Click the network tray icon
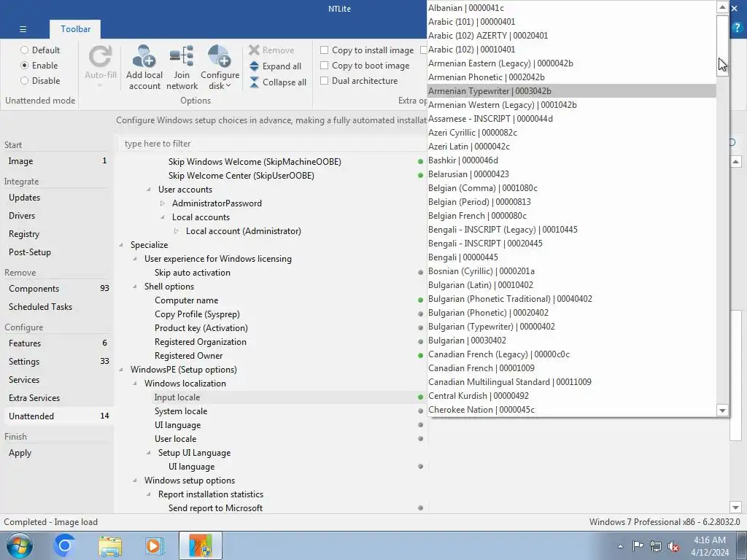 tap(656, 546)
